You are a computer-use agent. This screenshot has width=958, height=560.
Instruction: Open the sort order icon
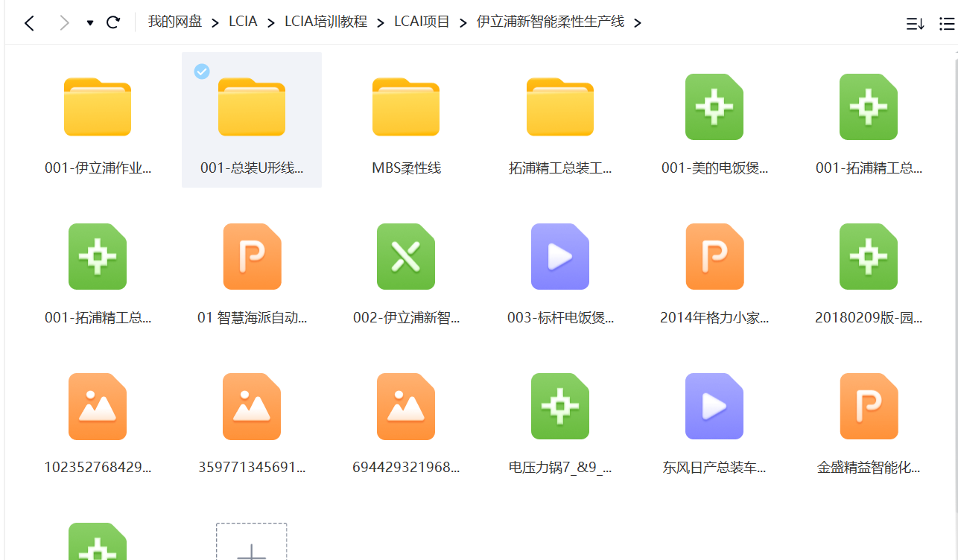tap(915, 23)
